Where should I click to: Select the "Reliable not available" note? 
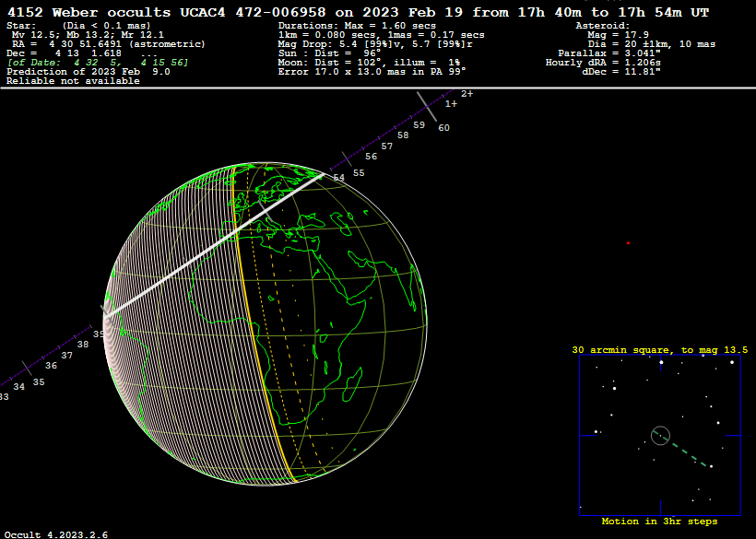click(73, 81)
